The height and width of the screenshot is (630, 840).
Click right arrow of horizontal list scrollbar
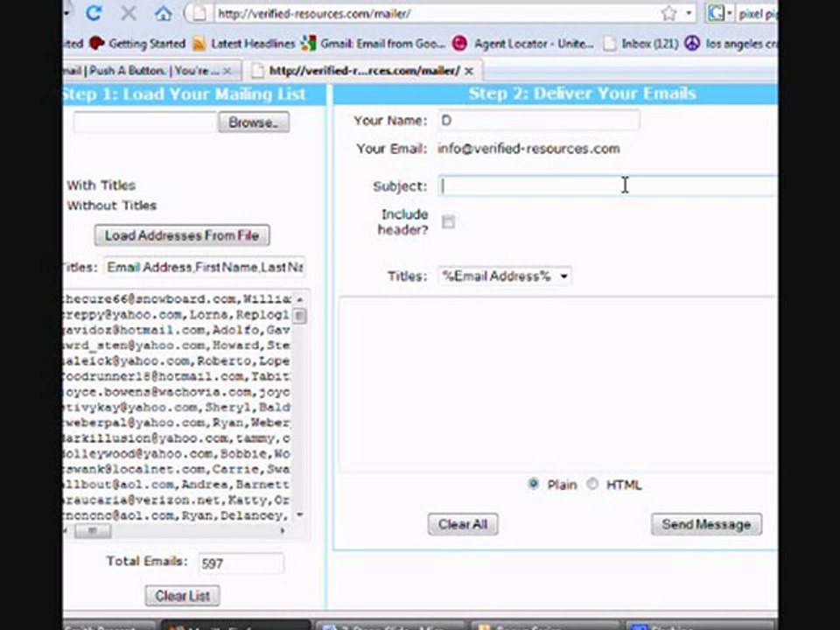[x=283, y=530]
